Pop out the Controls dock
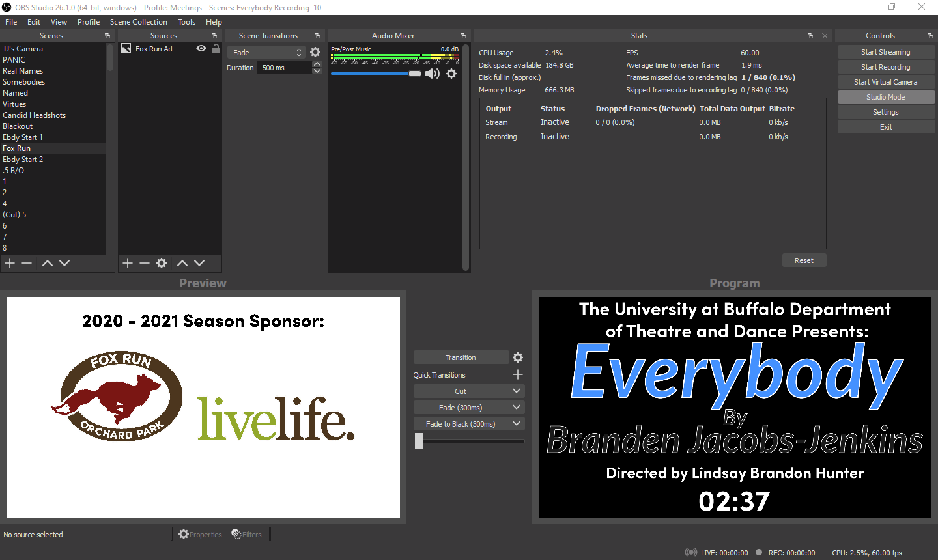Image resolution: width=938 pixels, height=560 pixels. click(930, 36)
